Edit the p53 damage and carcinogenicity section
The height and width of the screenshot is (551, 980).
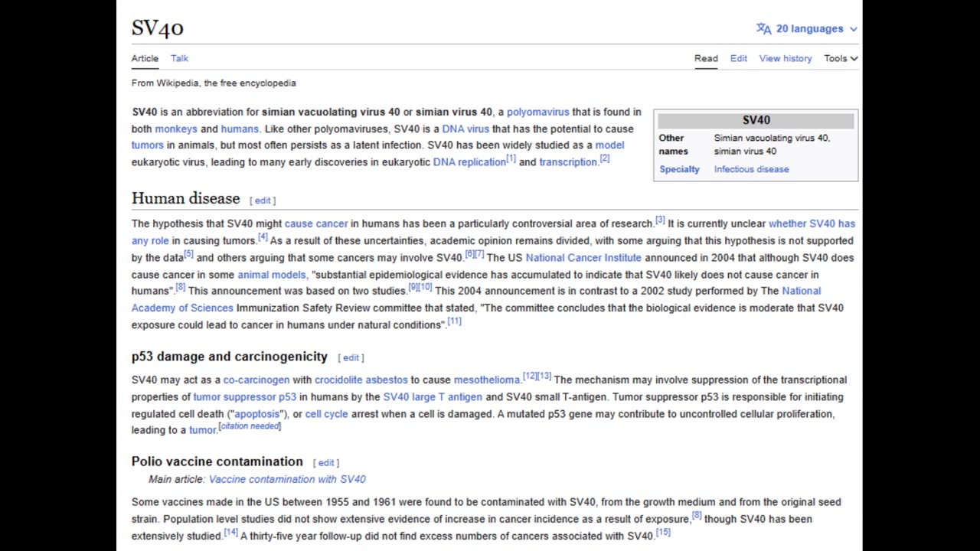coord(351,357)
